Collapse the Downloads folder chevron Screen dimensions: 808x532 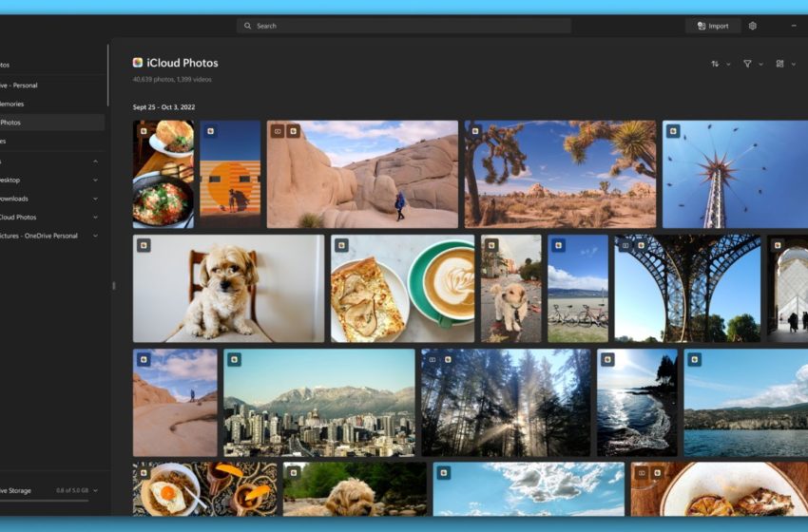[x=95, y=199]
